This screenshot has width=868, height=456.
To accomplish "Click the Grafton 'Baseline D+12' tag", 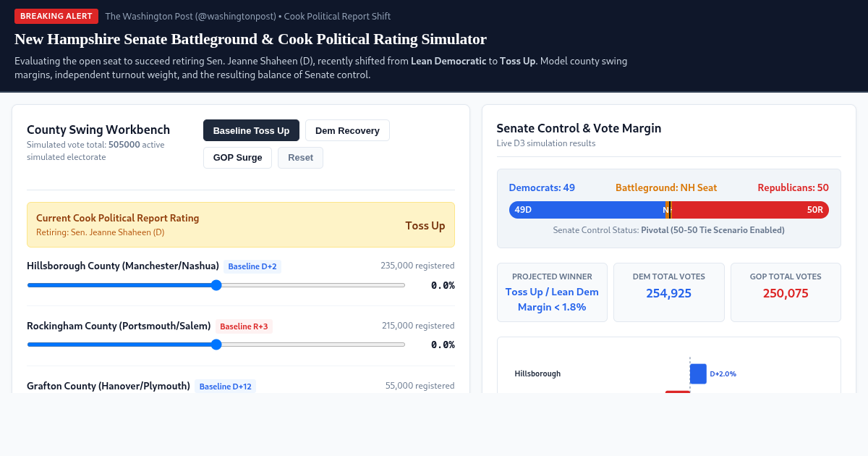I will coord(225,387).
